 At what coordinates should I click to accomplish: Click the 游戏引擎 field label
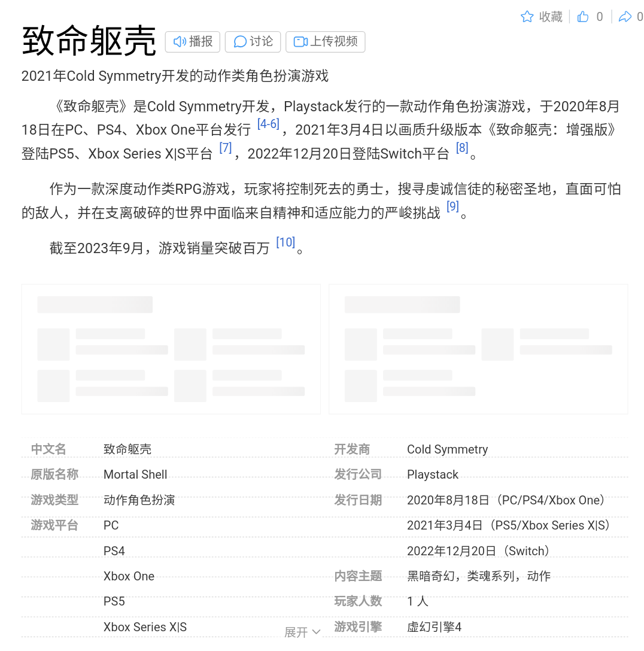(358, 626)
